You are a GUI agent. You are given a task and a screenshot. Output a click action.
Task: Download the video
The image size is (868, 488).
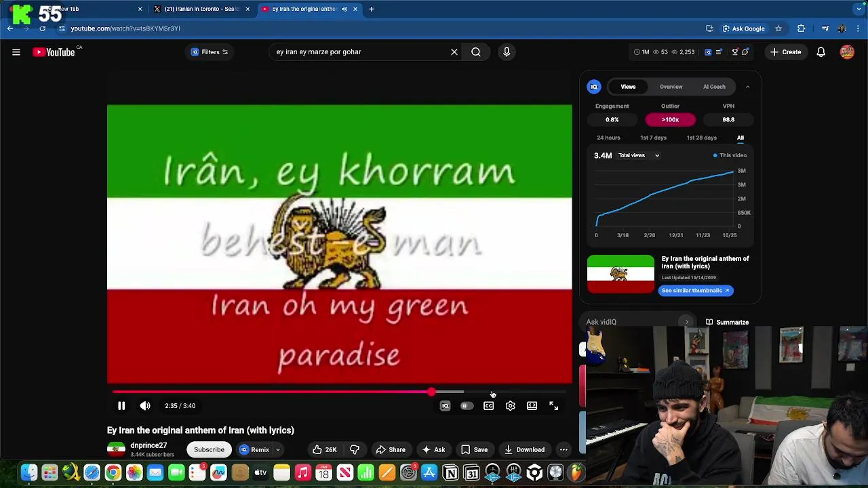pyautogui.click(x=524, y=449)
